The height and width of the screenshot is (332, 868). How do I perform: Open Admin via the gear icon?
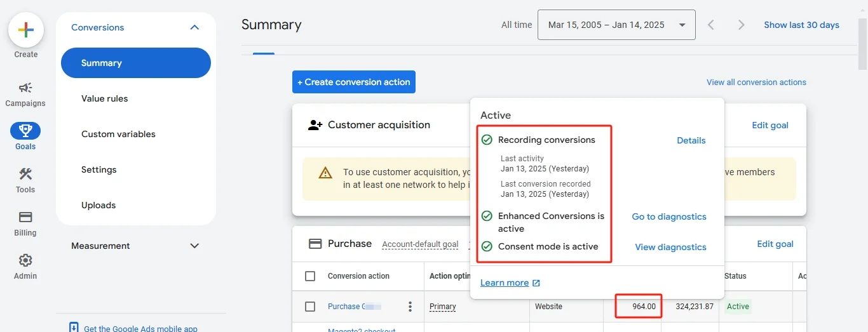click(x=25, y=260)
